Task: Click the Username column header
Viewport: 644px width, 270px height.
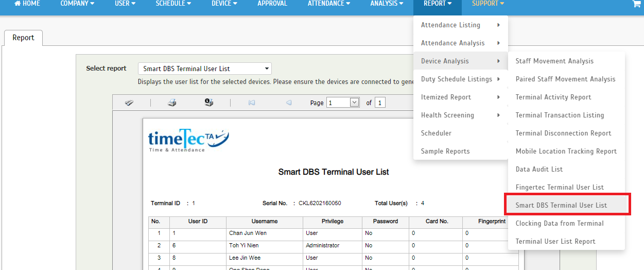Action: click(265, 221)
